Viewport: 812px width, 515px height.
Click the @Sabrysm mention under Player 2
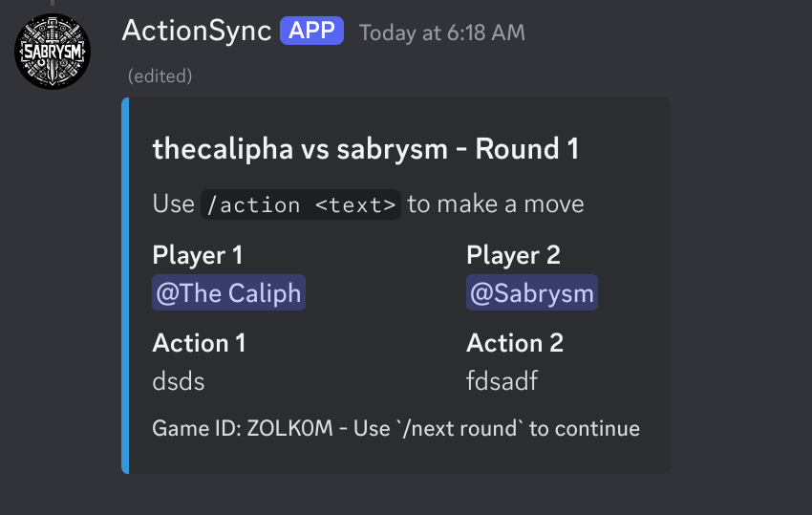pyautogui.click(x=532, y=293)
